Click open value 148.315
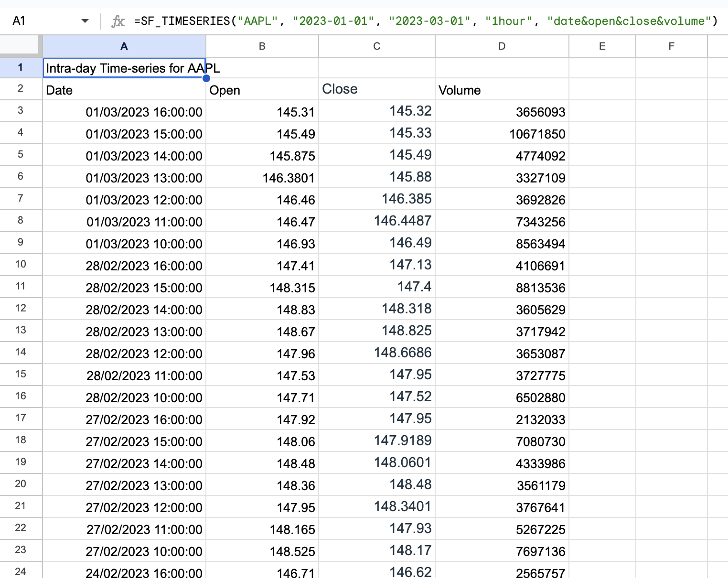This screenshot has width=728, height=578. click(262, 287)
